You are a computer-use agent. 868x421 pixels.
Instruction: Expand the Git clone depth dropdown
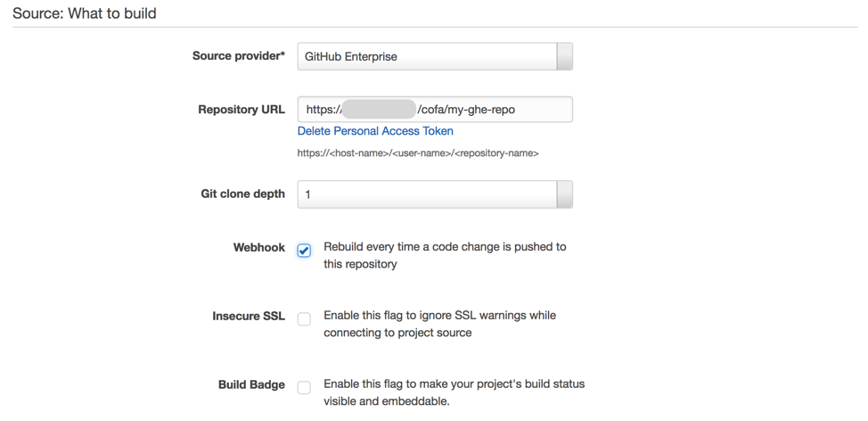coord(426,194)
